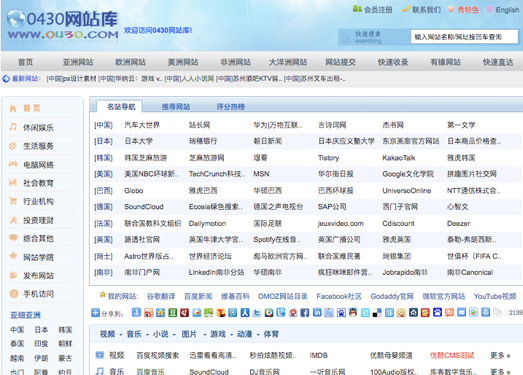Click the blue arrow icon beside 最新网站
The height and width of the screenshot is (375, 523).
pyautogui.click(x=6, y=79)
